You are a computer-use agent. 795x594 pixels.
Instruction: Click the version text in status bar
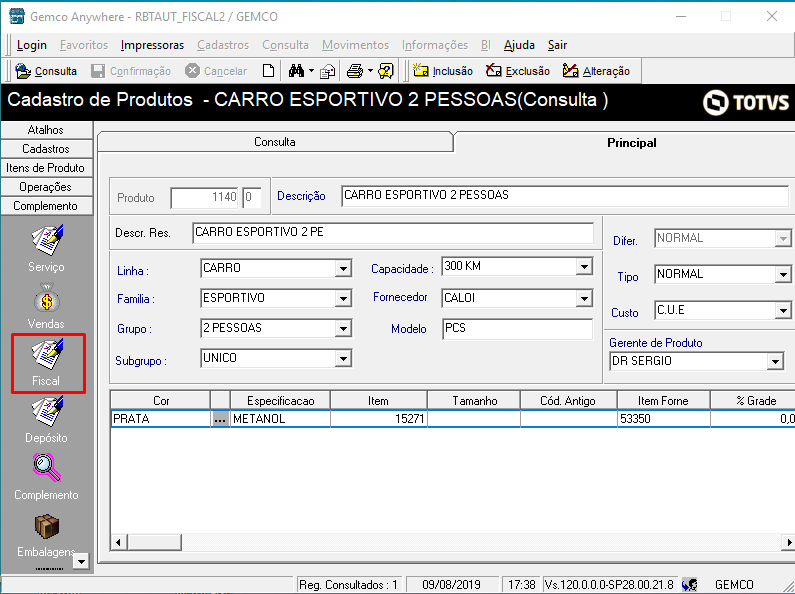609,584
